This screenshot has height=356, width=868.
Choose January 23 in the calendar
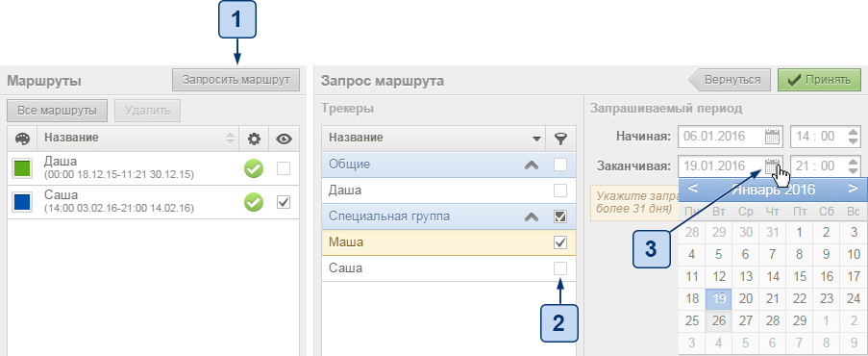[827, 298]
